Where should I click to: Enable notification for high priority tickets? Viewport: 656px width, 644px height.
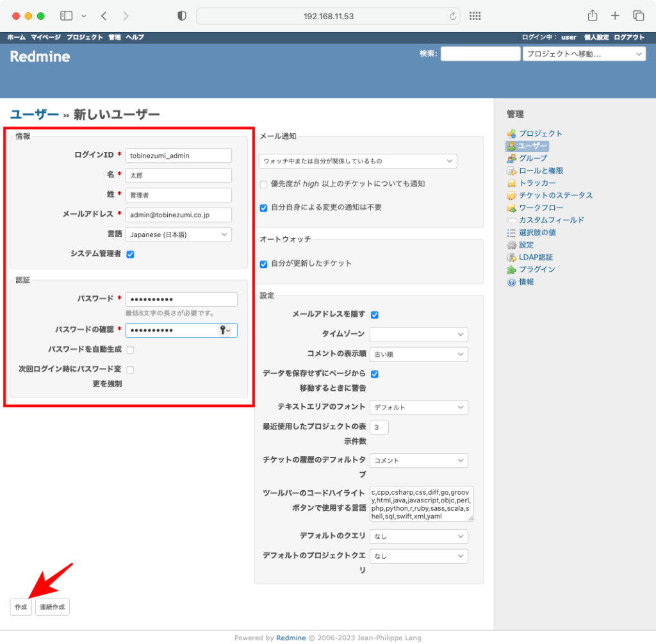click(263, 184)
